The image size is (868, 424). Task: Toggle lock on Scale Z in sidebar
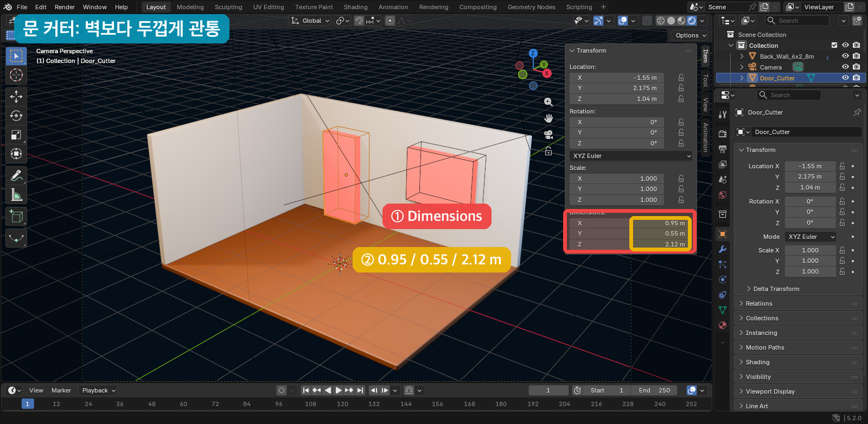681,200
